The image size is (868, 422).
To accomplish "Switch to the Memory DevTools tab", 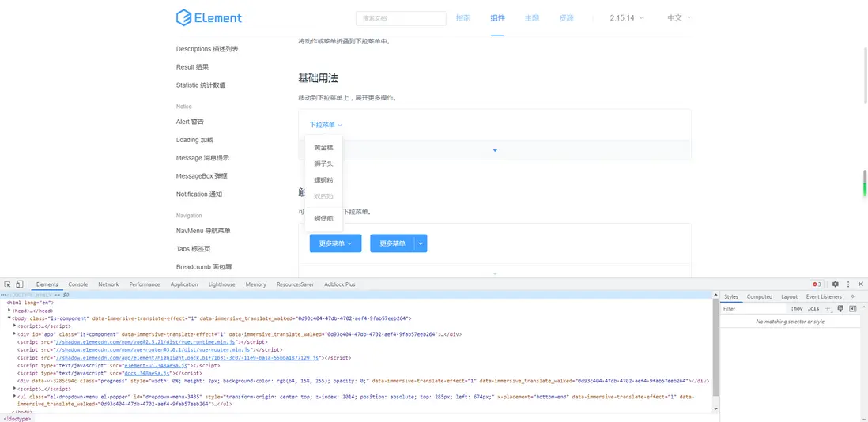I will pos(256,284).
